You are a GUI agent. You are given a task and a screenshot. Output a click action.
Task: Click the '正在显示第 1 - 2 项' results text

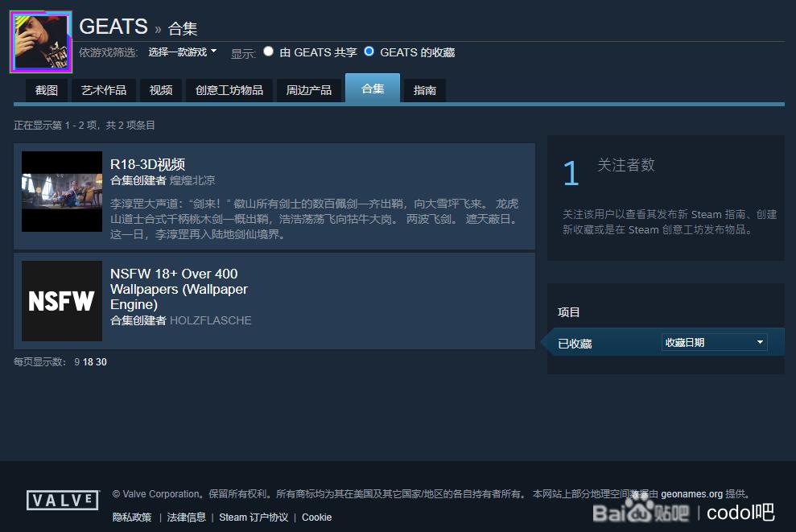click(x=85, y=125)
